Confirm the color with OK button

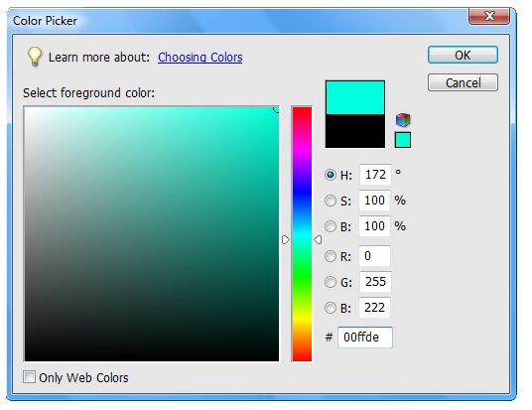pos(463,55)
